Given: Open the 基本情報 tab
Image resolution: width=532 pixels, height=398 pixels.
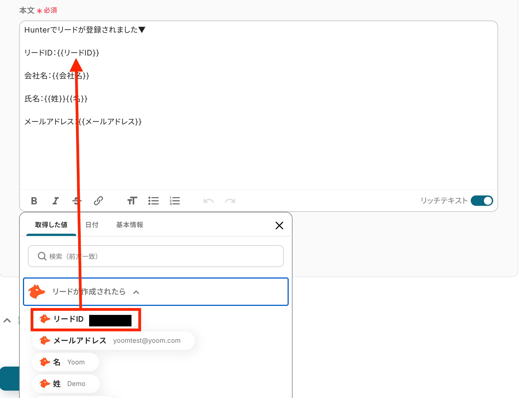Looking at the screenshot, I should click(130, 225).
